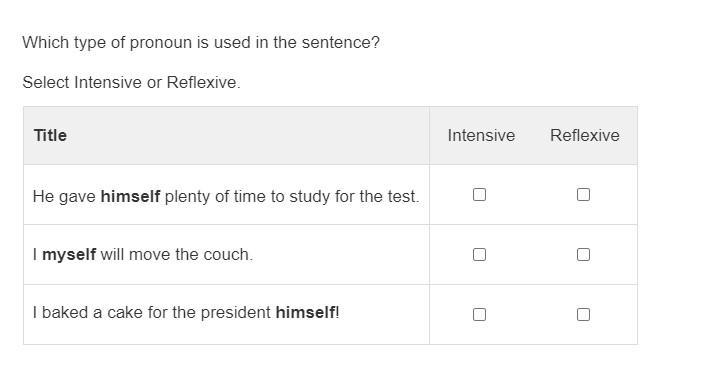Check Intensive for the 'He gave himself' sentence
This screenshot has width=718, height=374.
(479, 195)
